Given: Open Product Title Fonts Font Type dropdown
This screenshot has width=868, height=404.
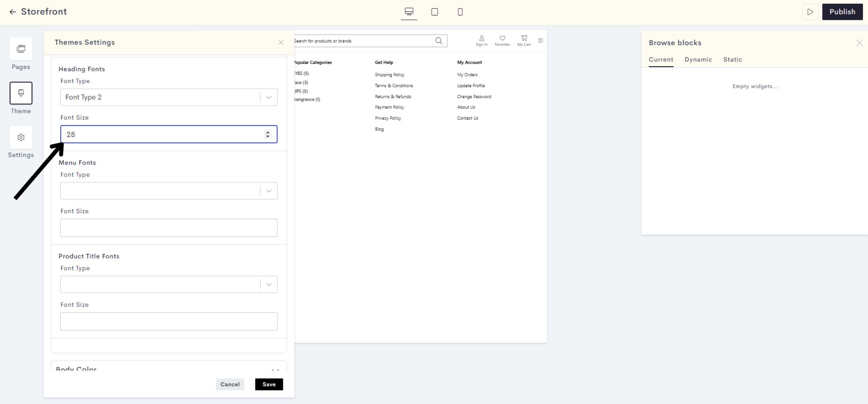Looking at the screenshot, I should pyautogui.click(x=169, y=284).
